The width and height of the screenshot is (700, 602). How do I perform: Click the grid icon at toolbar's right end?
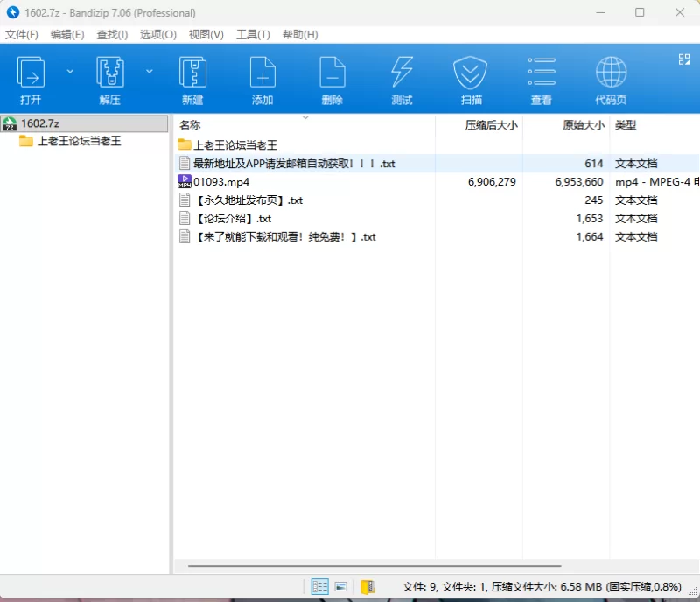pyautogui.click(x=684, y=59)
